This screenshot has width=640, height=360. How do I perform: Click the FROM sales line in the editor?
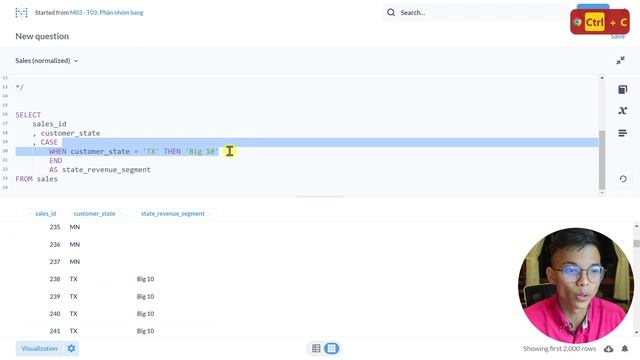coord(37,179)
